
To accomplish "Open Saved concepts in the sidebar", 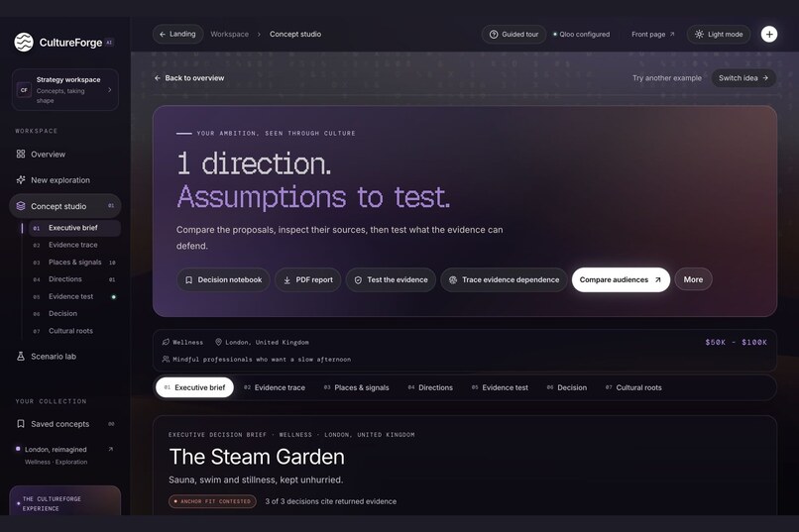I will pos(64,424).
